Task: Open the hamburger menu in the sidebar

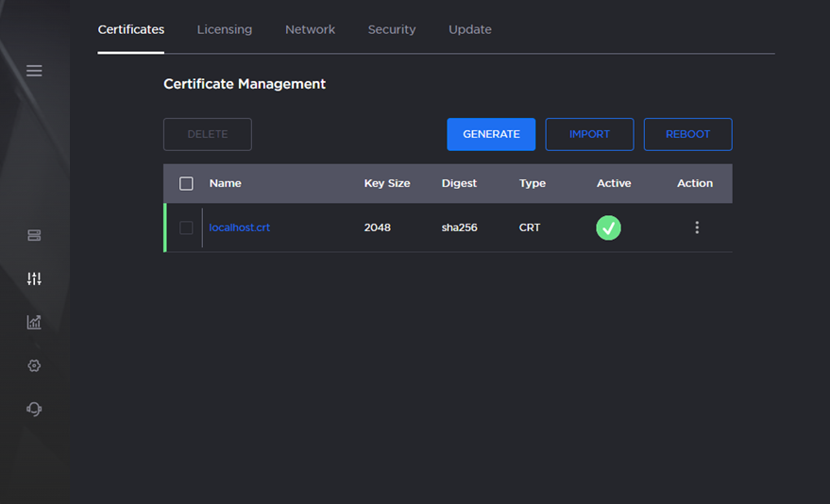Action: [x=34, y=71]
